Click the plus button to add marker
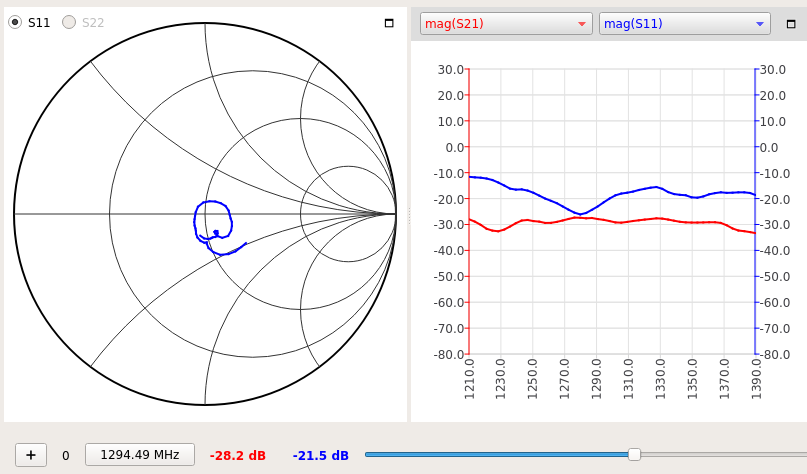807x474 pixels. coord(31,455)
